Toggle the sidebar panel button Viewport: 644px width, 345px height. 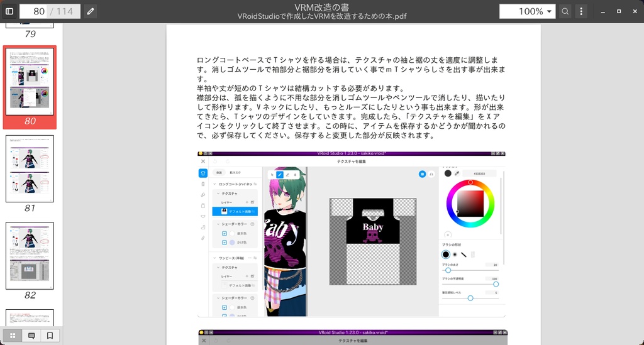point(9,11)
